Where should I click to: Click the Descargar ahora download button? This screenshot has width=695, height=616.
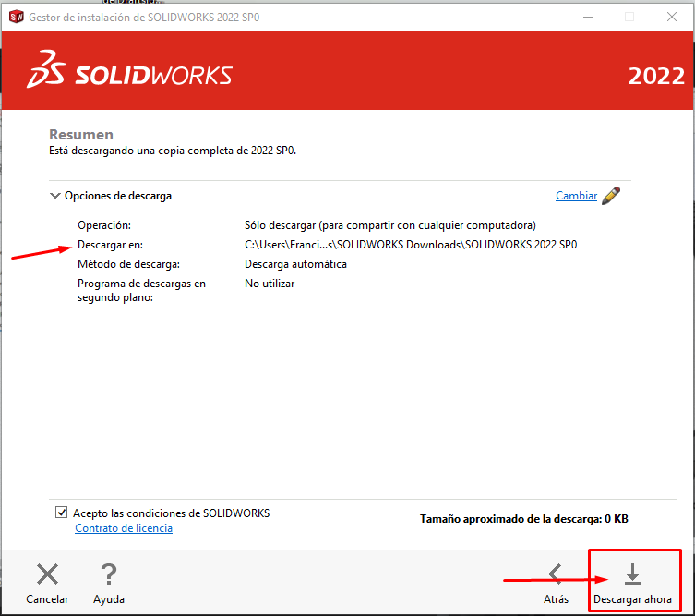coord(632,583)
